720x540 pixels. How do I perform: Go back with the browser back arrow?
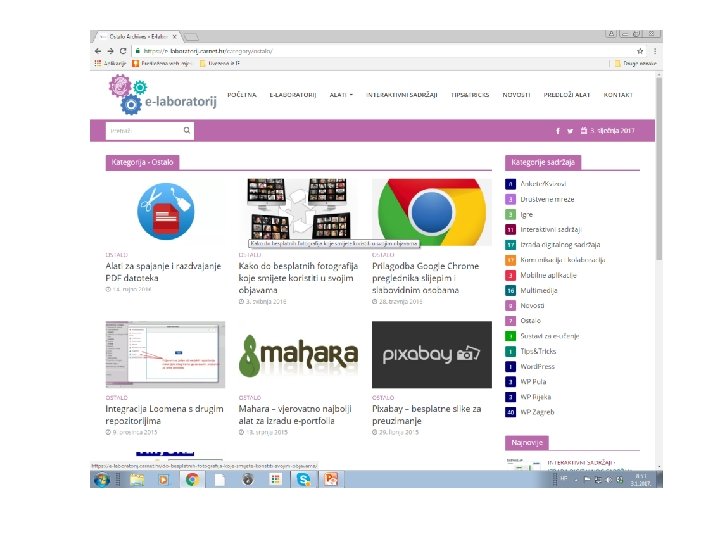point(98,51)
